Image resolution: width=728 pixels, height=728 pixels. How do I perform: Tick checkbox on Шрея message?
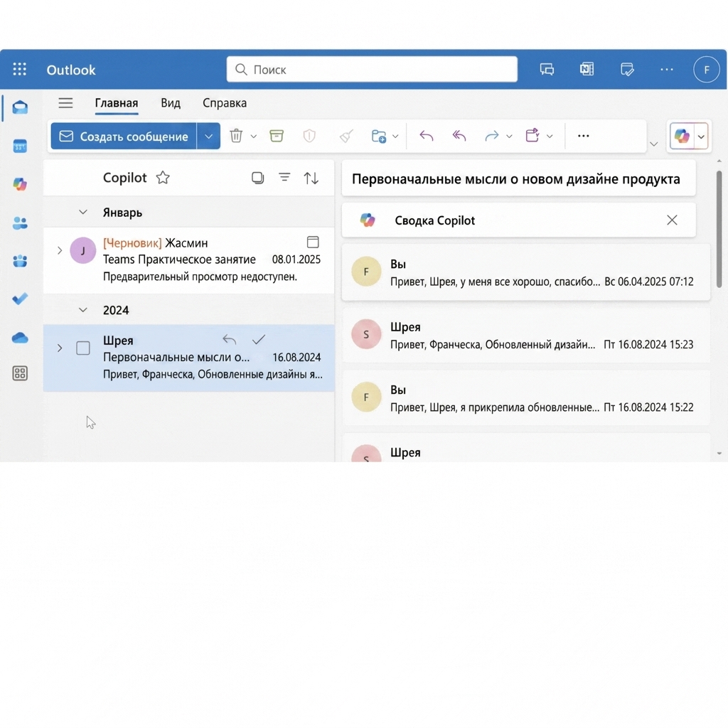tap(83, 348)
